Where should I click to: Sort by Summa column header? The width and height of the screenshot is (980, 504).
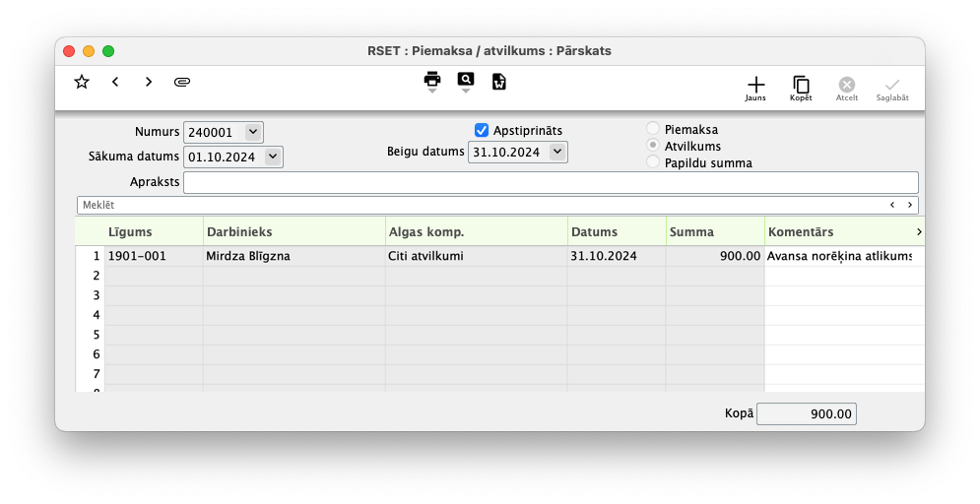point(715,231)
